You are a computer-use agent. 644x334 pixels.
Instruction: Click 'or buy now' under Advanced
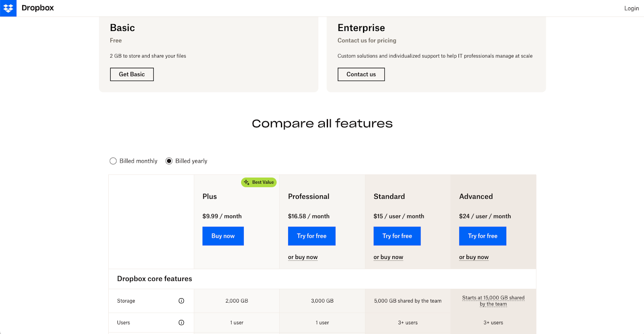pyautogui.click(x=474, y=257)
